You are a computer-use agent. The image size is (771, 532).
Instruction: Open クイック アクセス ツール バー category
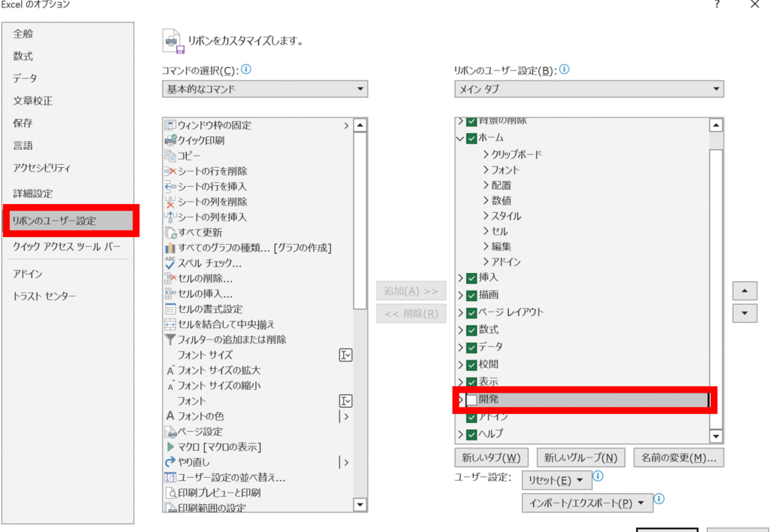tap(66, 247)
